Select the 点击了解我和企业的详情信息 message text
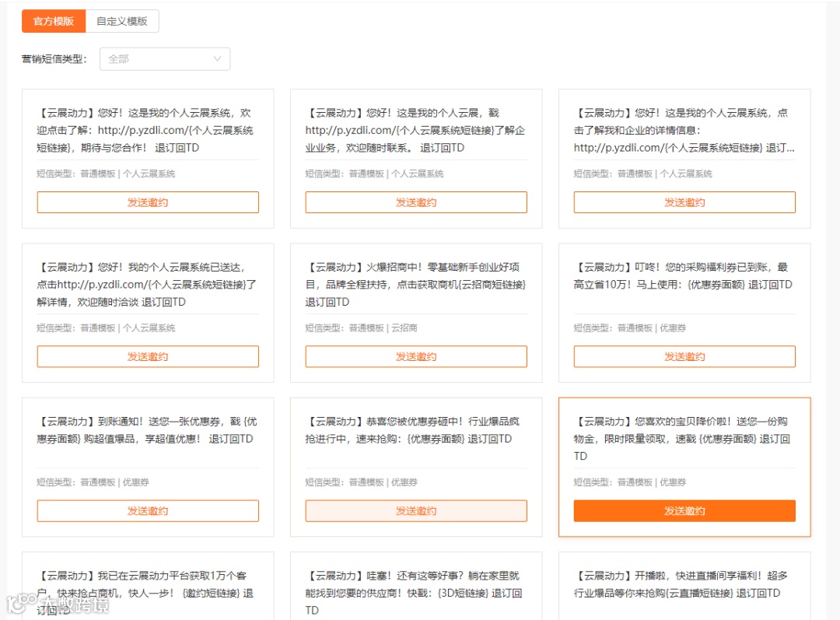Image resolution: width=840 pixels, height=620 pixels. 684,130
